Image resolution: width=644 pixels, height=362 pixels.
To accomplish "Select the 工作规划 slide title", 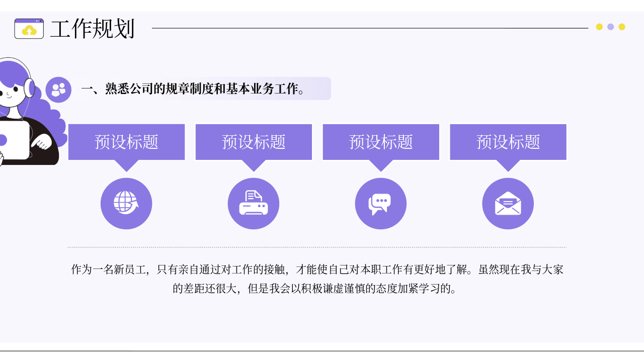I will (93, 29).
